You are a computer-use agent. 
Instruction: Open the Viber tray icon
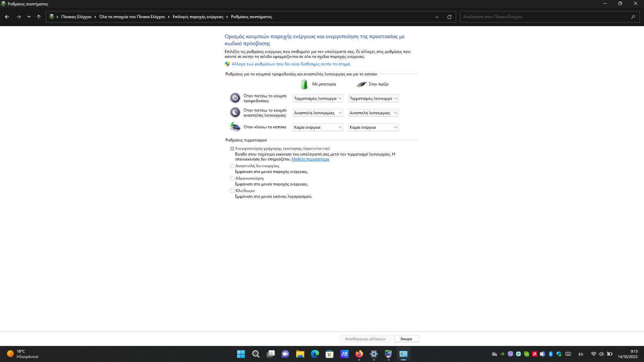pyautogui.click(x=510, y=354)
